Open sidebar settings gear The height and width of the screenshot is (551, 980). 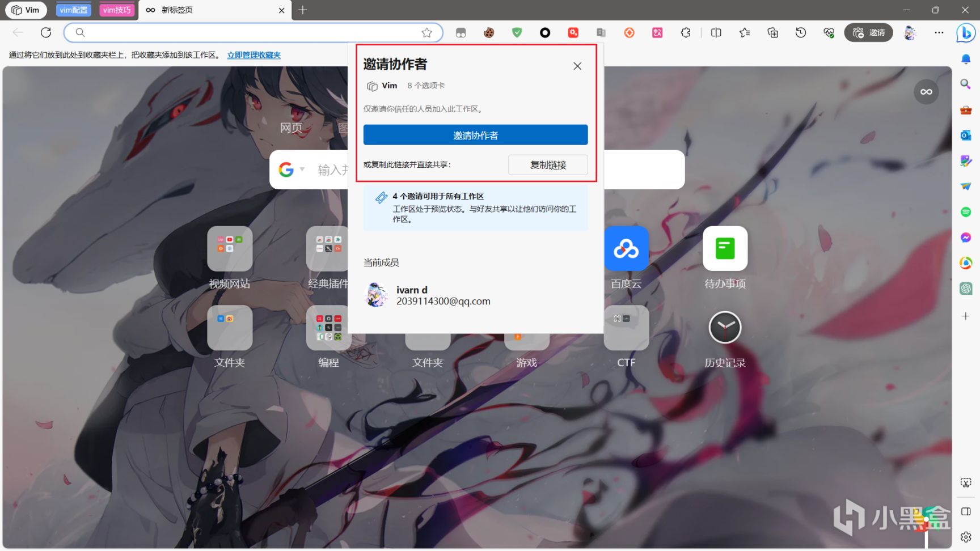click(966, 537)
